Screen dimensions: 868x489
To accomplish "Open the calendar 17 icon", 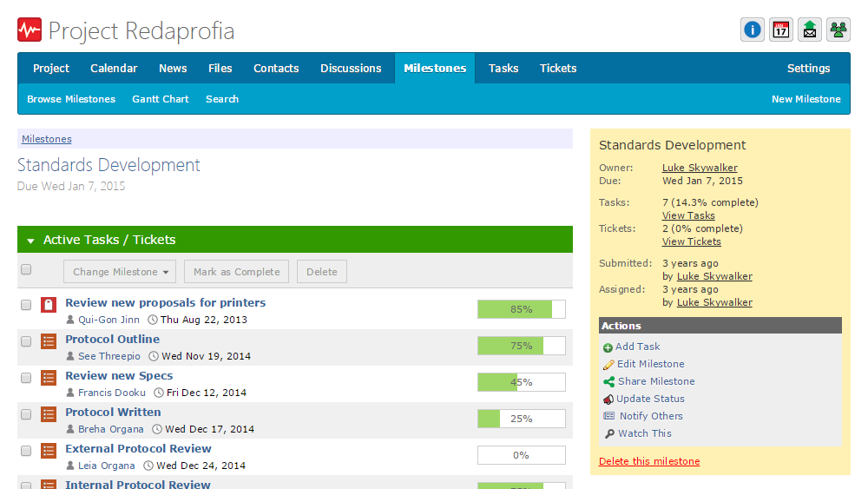I will (x=780, y=30).
